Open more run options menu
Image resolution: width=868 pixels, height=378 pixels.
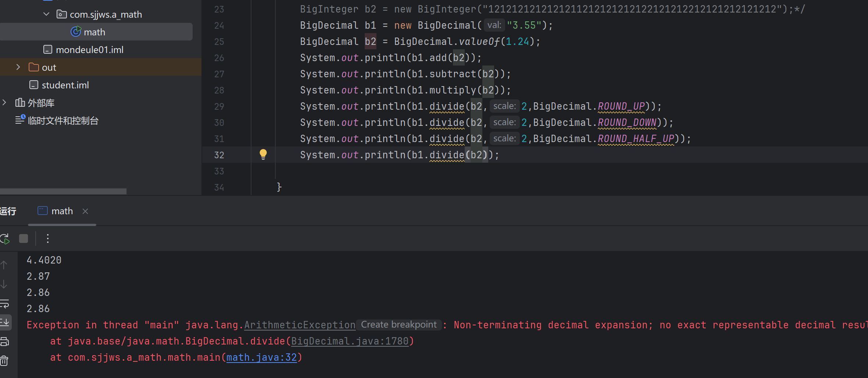coord(47,239)
